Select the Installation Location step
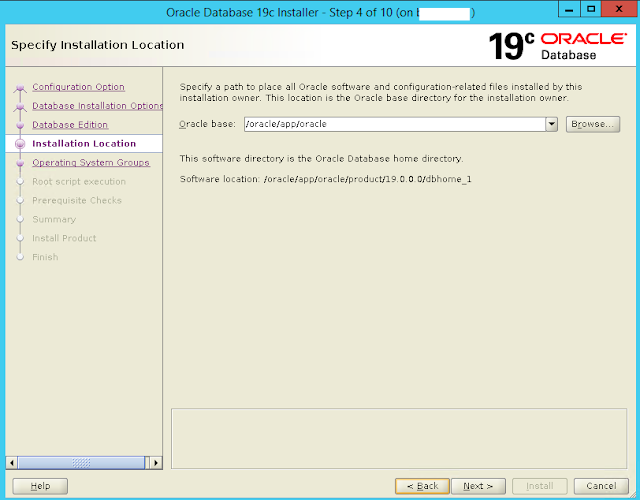Image resolution: width=640 pixels, height=500 pixels. (84, 144)
